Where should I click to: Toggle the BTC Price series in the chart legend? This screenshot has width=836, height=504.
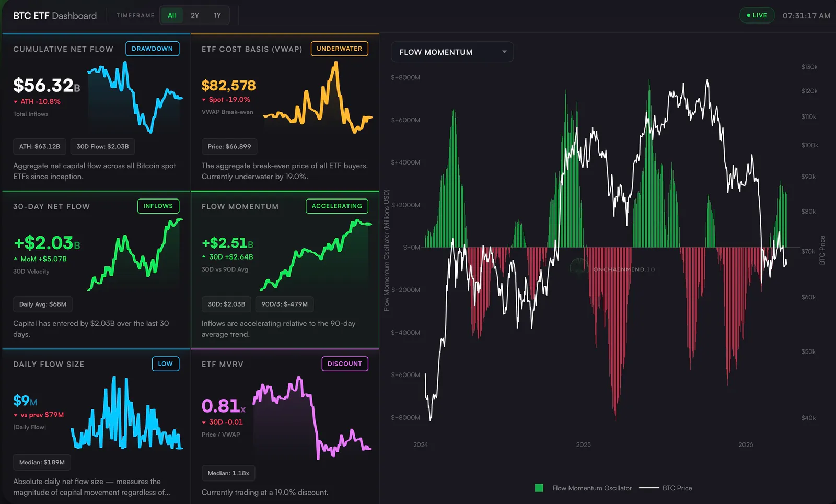[665, 488]
